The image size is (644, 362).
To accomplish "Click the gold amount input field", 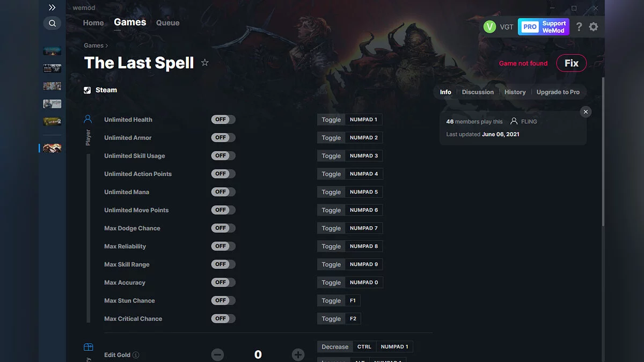I will point(258,354).
